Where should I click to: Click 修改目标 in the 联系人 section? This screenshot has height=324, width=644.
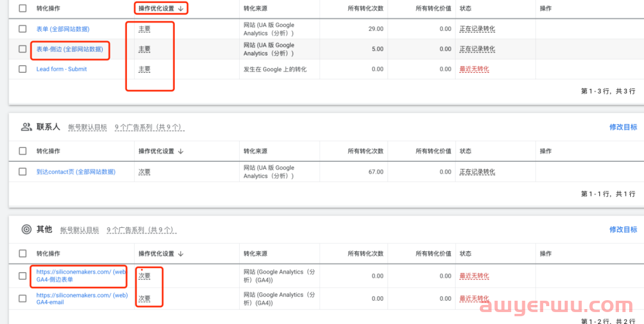click(623, 127)
